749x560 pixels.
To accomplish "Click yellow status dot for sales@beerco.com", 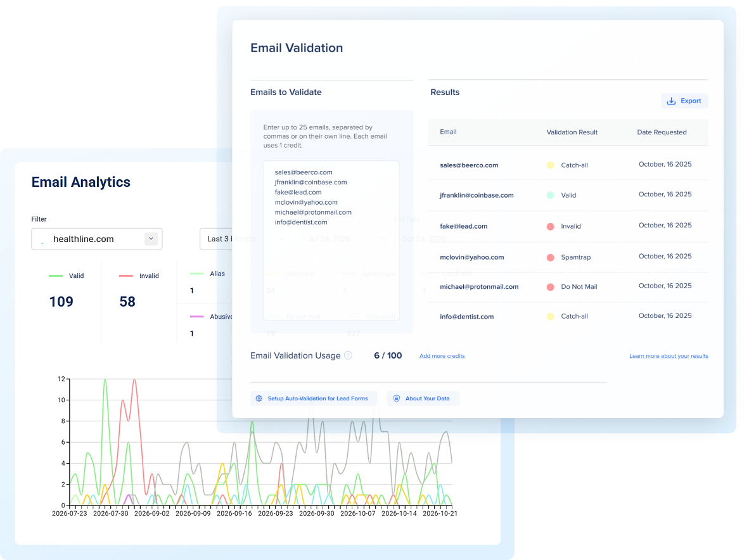I will click(x=550, y=165).
